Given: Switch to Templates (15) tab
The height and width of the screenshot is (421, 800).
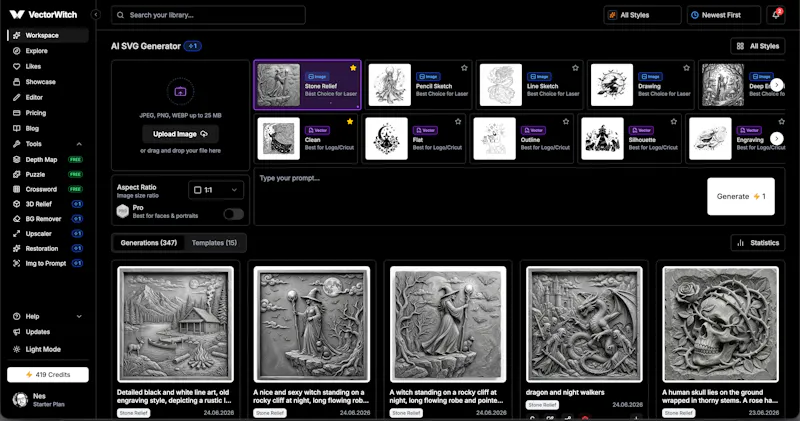Looking at the screenshot, I should point(214,243).
